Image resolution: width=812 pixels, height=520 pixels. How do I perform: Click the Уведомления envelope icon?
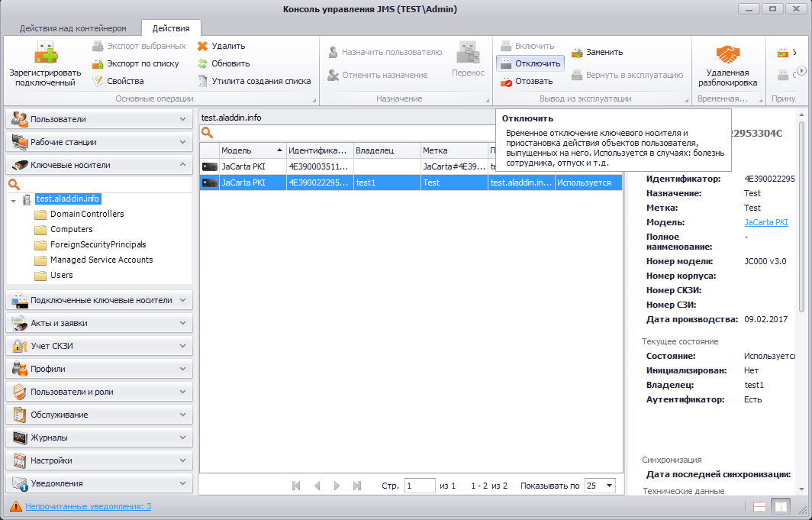coord(20,483)
